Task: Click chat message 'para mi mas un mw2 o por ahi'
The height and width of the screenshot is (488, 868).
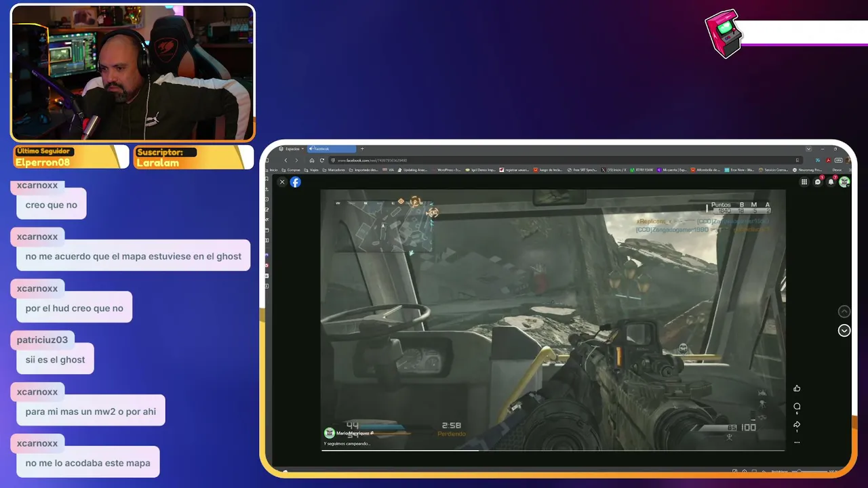Action: pyautogui.click(x=91, y=411)
